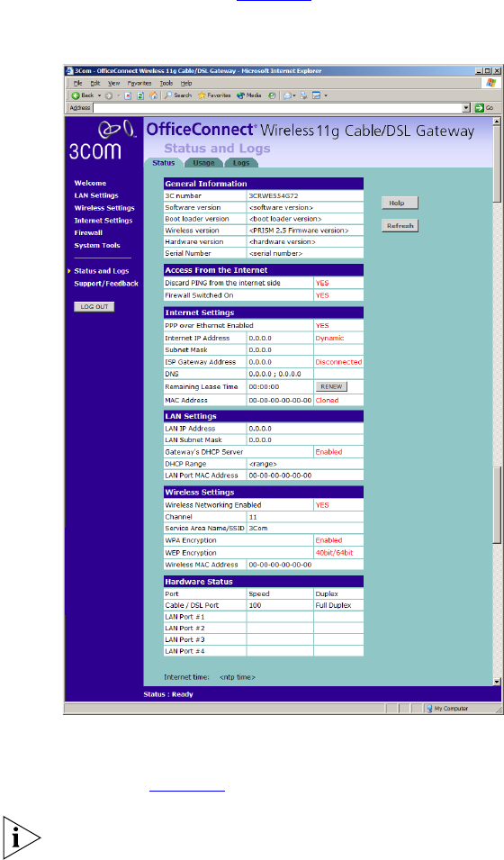Open the Welcome sidebar link
This screenshot has width=504, height=860.
click(91, 183)
